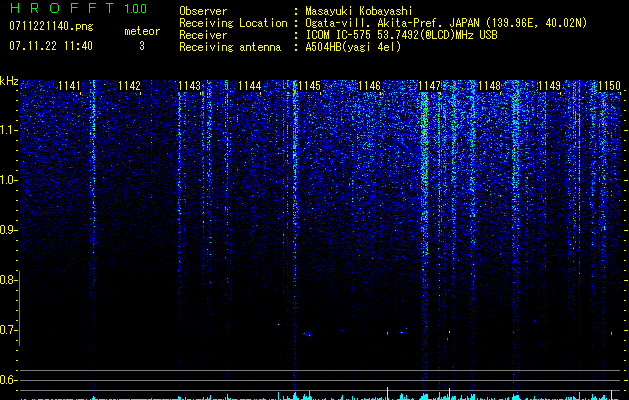Click the 1149 time marker
629x400 pixels.
click(x=549, y=86)
